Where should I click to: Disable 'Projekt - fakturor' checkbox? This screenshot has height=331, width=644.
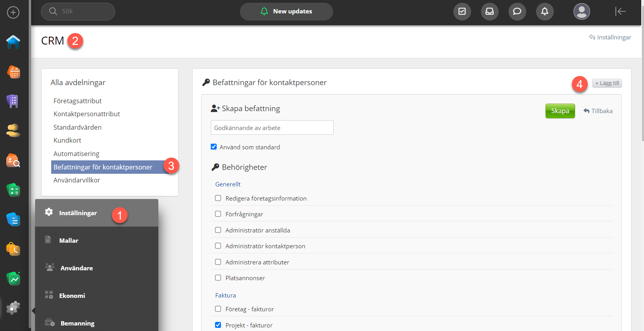[x=218, y=325]
